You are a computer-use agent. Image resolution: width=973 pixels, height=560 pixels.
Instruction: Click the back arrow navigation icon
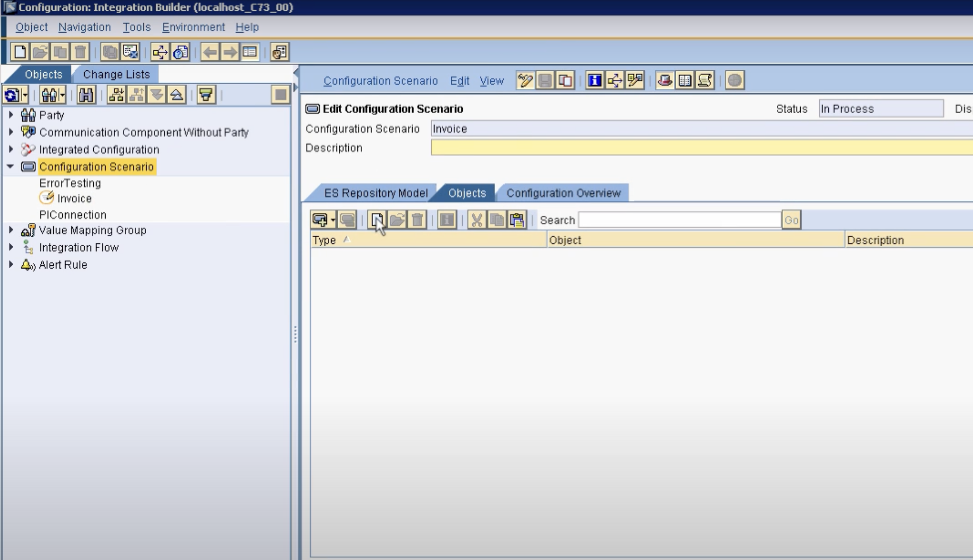[210, 52]
